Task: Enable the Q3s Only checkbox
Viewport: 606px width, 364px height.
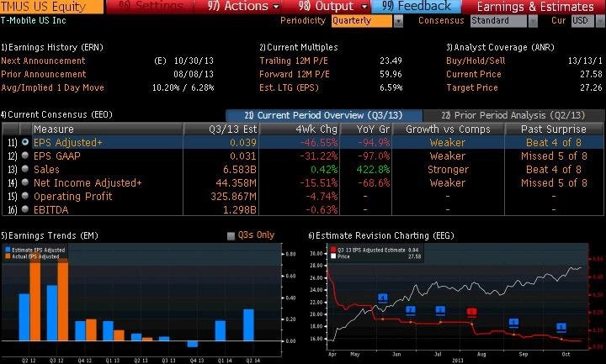Action: (x=231, y=236)
